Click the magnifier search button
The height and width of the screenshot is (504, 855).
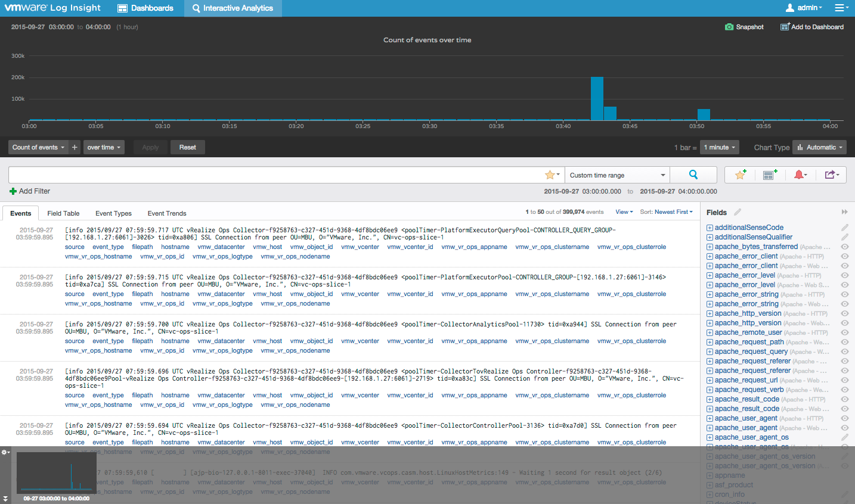(x=693, y=175)
